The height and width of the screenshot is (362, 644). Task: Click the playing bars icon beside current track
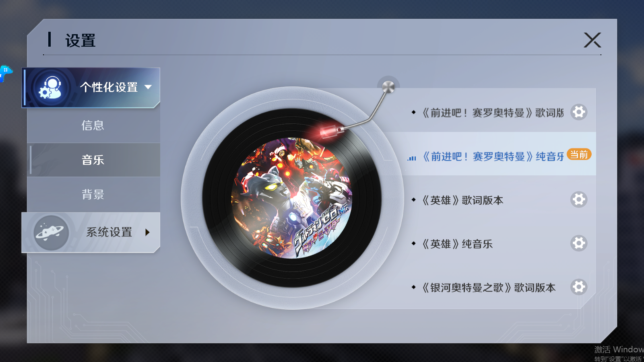(x=412, y=158)
